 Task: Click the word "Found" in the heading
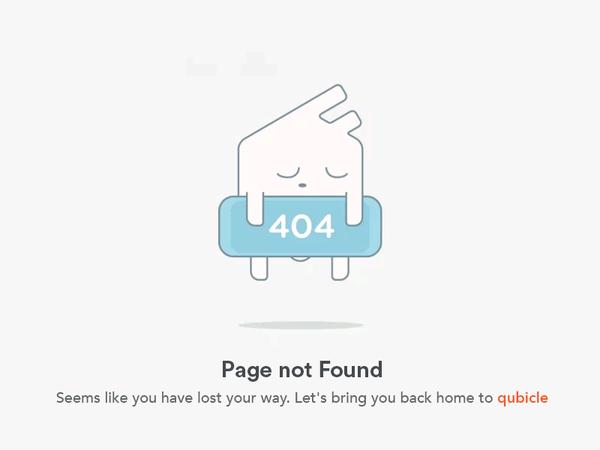[x=351, y=369]
